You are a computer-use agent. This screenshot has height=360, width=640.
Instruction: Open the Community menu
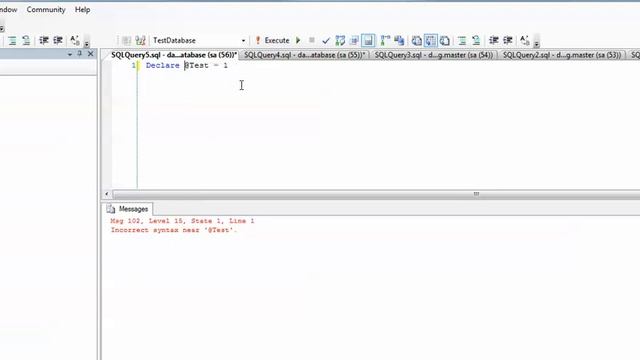pos(46,9)
